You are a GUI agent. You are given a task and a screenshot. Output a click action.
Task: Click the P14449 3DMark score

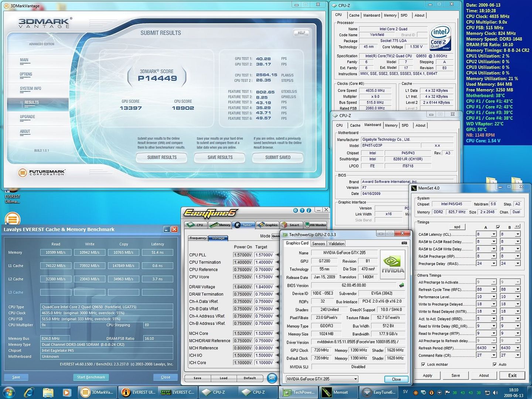coord(157,78)
